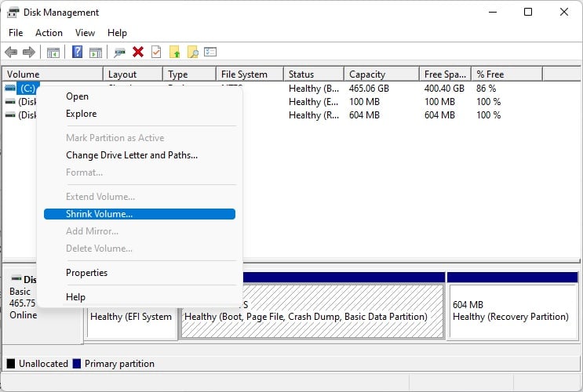Viewport: 583px width, 392px height.
Task: Sort by the Type column header
Action: tap(190, 74)
